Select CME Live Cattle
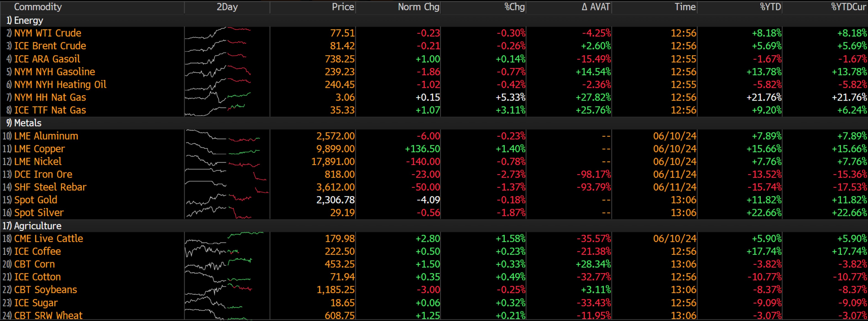Screen dimensions: 868x321 49,238
